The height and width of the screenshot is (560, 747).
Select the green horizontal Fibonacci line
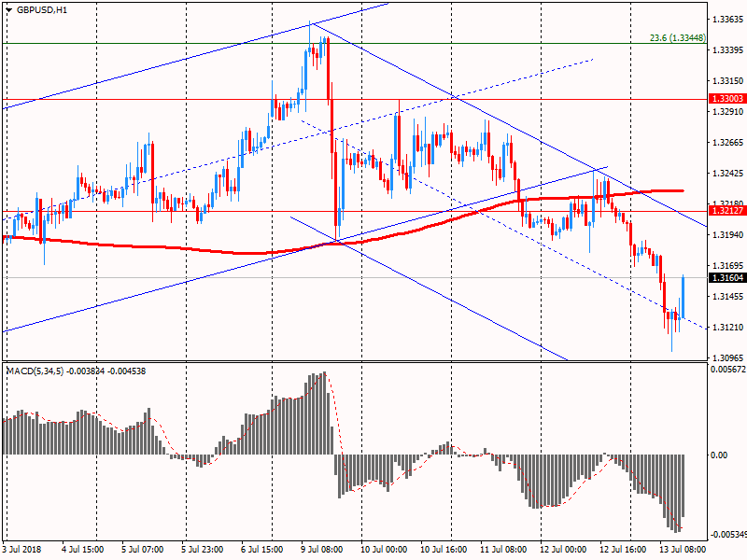pyautogui.click(x=373, y=43)
